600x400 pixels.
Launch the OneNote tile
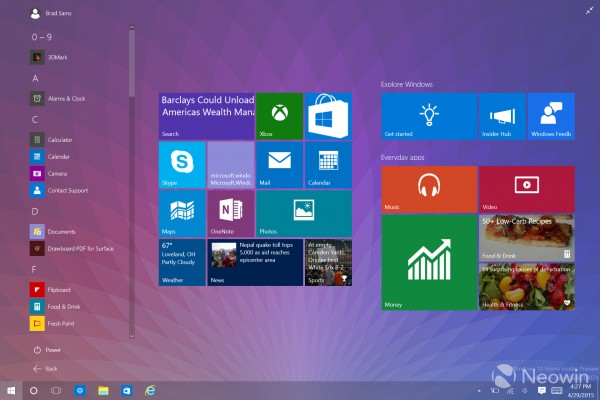231,212
